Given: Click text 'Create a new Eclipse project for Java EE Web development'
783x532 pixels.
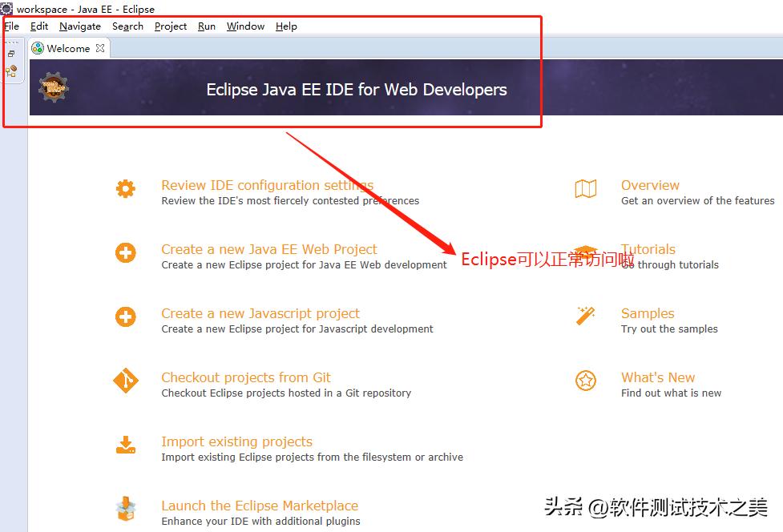Looking at the screenshot, I should [x=304, y=265].
